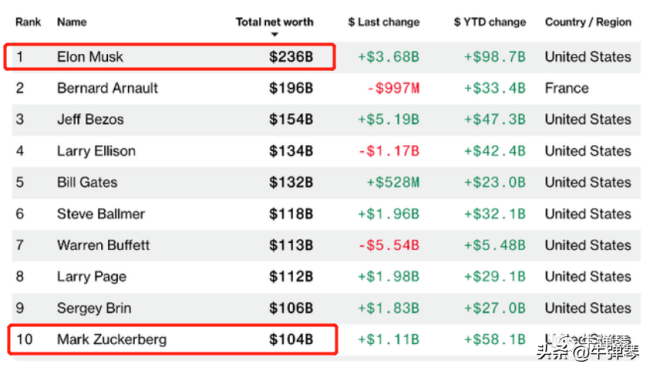The width and height of the screenshot is (650, 371).
Task: Open Steve Ballmer's entry
Action: coord(101,214)
